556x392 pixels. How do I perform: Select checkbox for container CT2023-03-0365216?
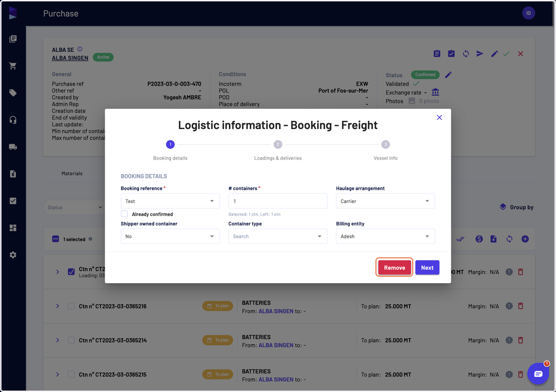pyautogui.click(x=71, y=306)
